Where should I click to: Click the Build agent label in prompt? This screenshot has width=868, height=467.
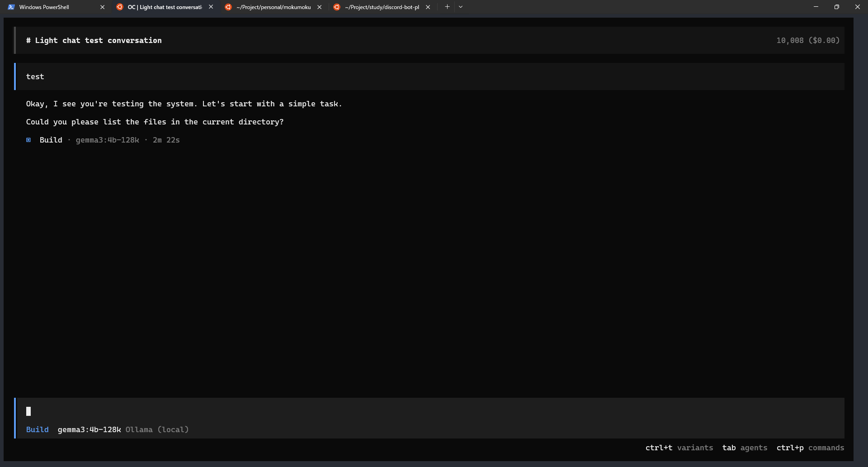(37, 429)
